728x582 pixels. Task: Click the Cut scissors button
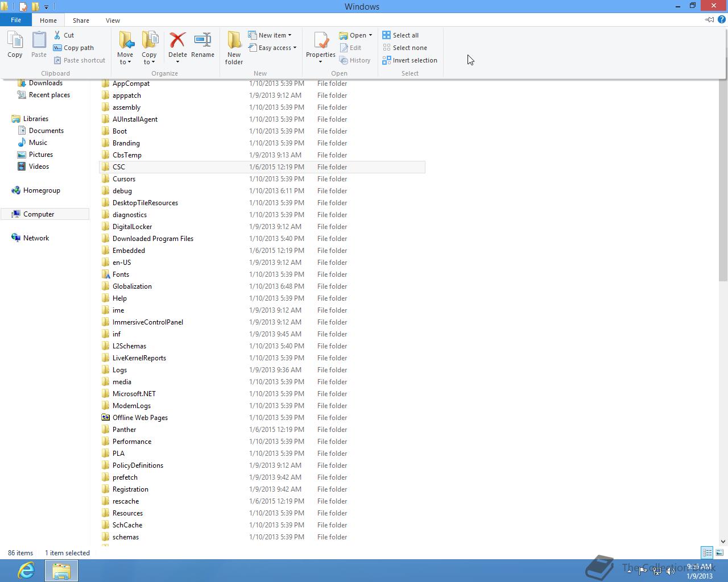(64, 35)
